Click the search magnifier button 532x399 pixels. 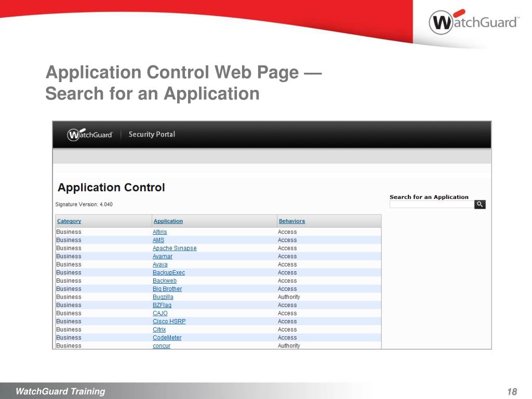[x=480, y=204]
